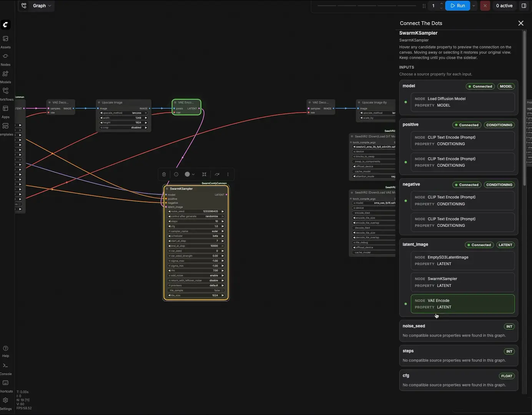Viewport: 532px width, 415px height.
Task: Open the Assets sidebar panel
Action: (5, 42)
